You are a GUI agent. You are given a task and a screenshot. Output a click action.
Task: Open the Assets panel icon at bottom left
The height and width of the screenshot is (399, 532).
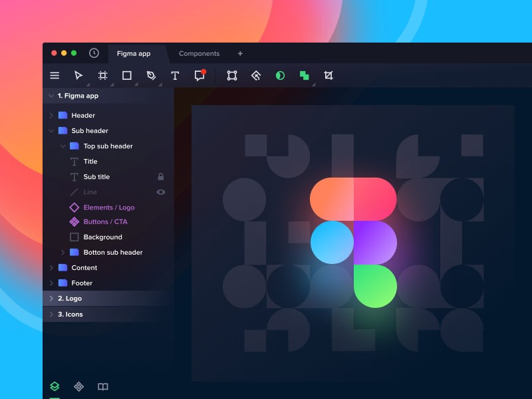[x=78, y=386]
